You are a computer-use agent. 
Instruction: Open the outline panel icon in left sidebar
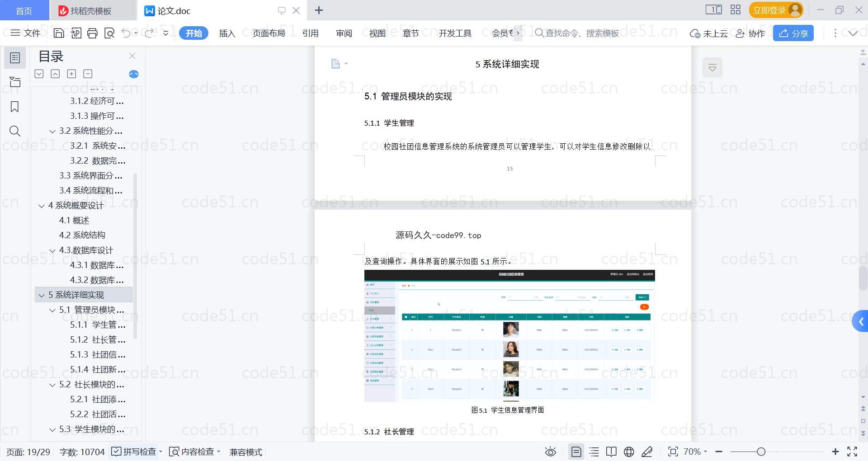click(x=15, y=58)
